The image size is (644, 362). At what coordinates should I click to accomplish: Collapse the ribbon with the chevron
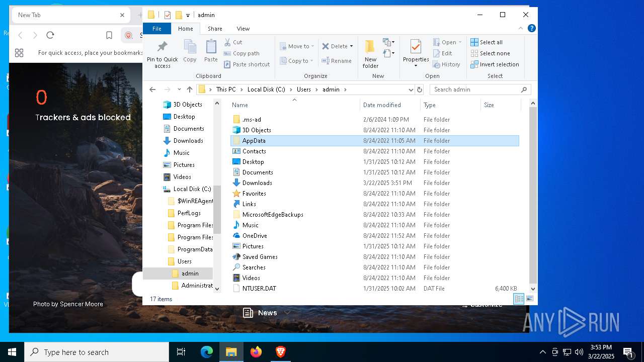tap(521, 29)
